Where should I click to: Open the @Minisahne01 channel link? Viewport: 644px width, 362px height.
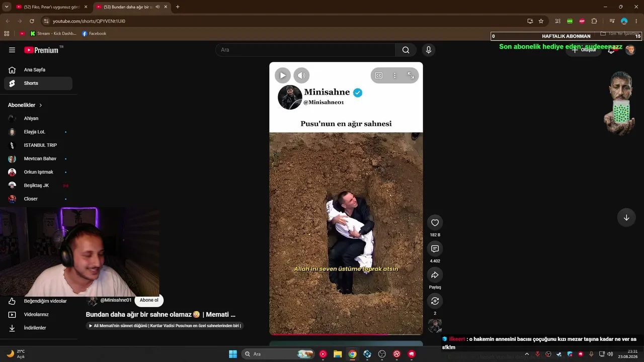coord(116,300)
